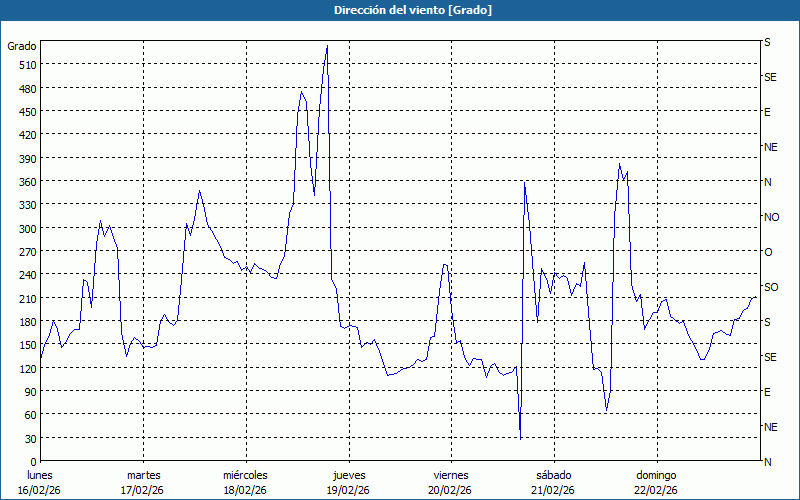Click the "domingo" day label

656,475
